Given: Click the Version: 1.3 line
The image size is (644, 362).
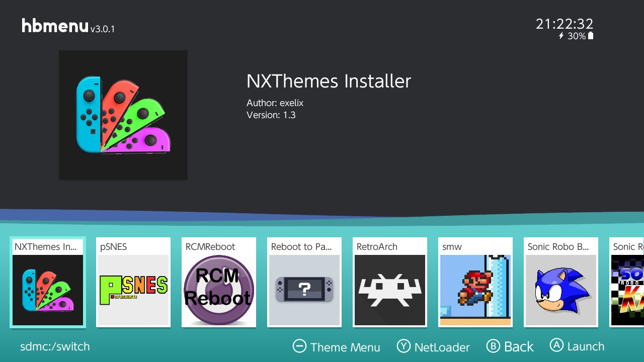Looking at the screenshot, I should (271, 115).
